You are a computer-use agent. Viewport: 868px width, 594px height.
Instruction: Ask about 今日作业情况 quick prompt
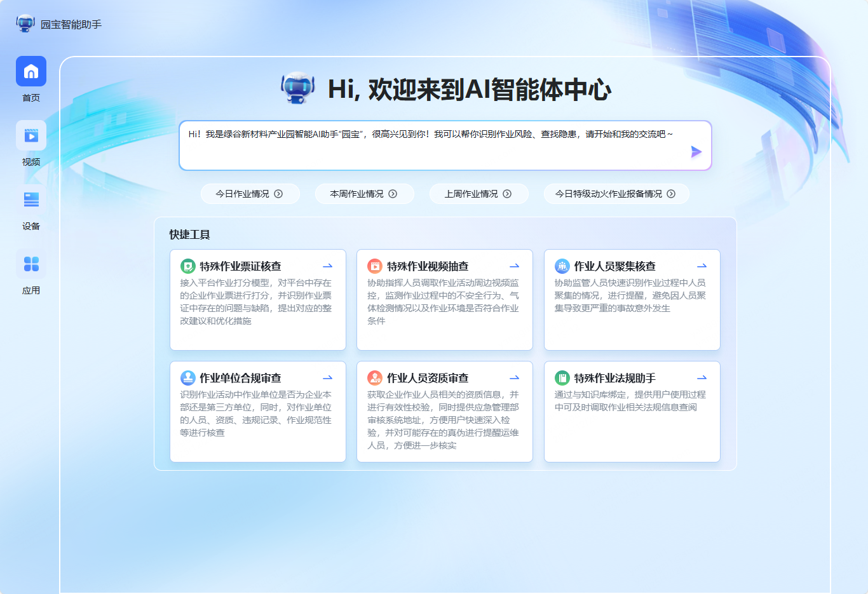coord(250,194)
